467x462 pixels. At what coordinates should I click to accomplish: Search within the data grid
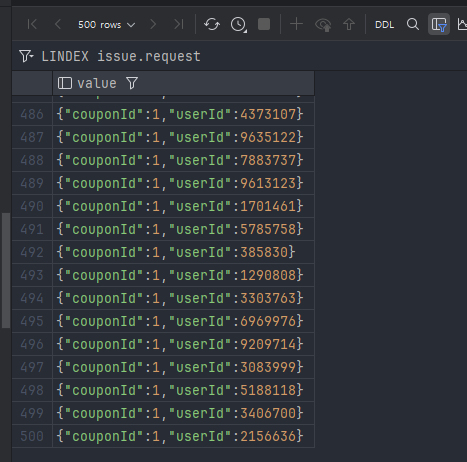pos(413,24)
